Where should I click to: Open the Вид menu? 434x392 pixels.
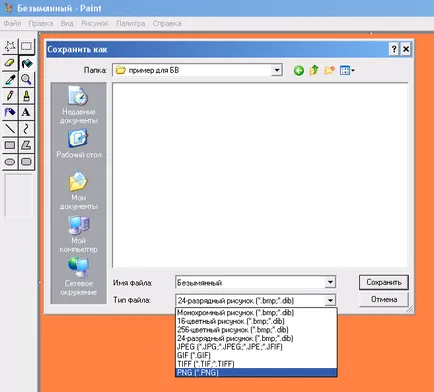click(x=67, y=23)
